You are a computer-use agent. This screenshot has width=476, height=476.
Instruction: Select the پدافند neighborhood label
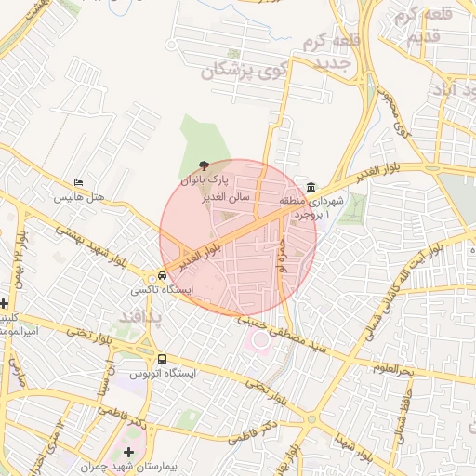coord(140,318)
